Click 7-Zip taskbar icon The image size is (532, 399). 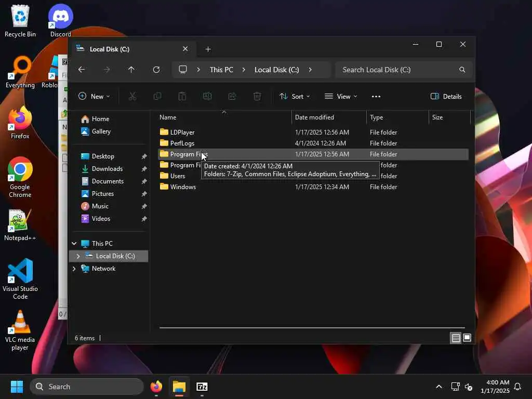click(202, 387)
